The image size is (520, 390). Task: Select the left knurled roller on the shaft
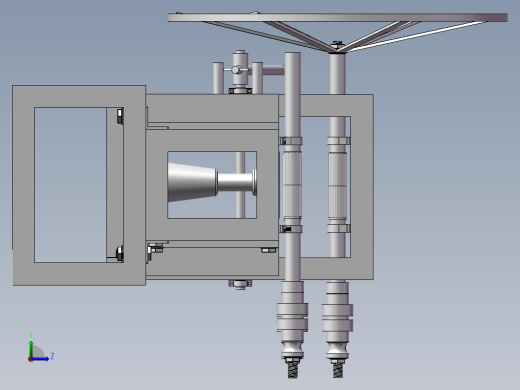[x=292, y=185]
